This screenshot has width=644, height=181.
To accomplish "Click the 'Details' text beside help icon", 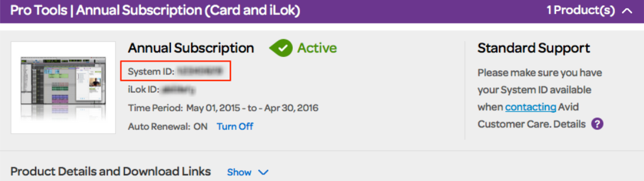I will pos(569,124).
